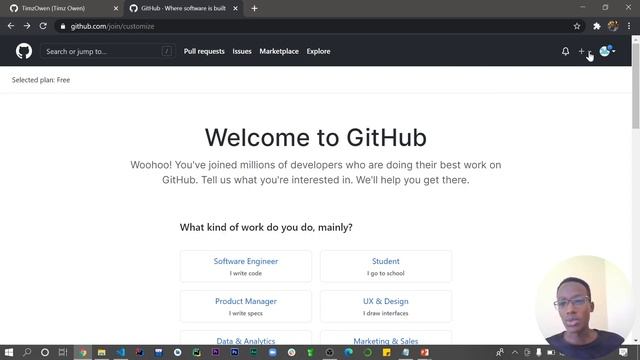Go forward in browser history
The width and height of the screenshot is (640, 360).
point(27,26)
